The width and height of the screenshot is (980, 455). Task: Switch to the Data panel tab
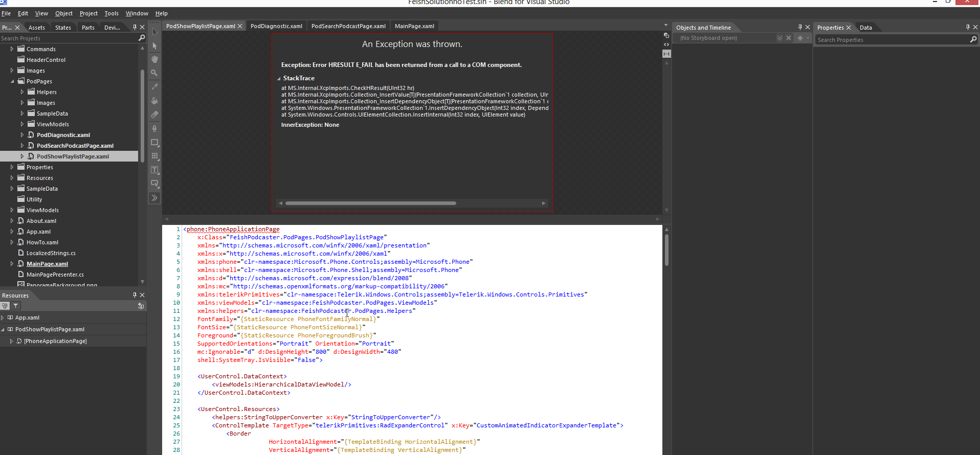pyautogui.click(x=865, y=28)
